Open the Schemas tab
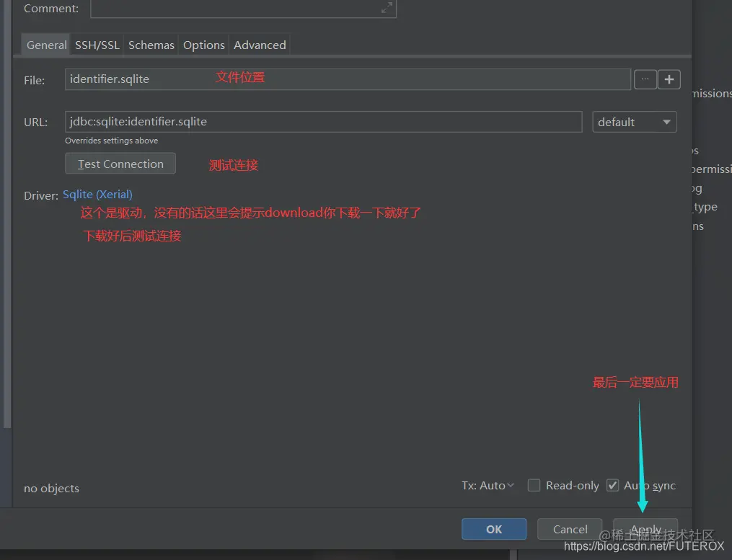The height and width of the screenshot is (560, 732). 151,45
